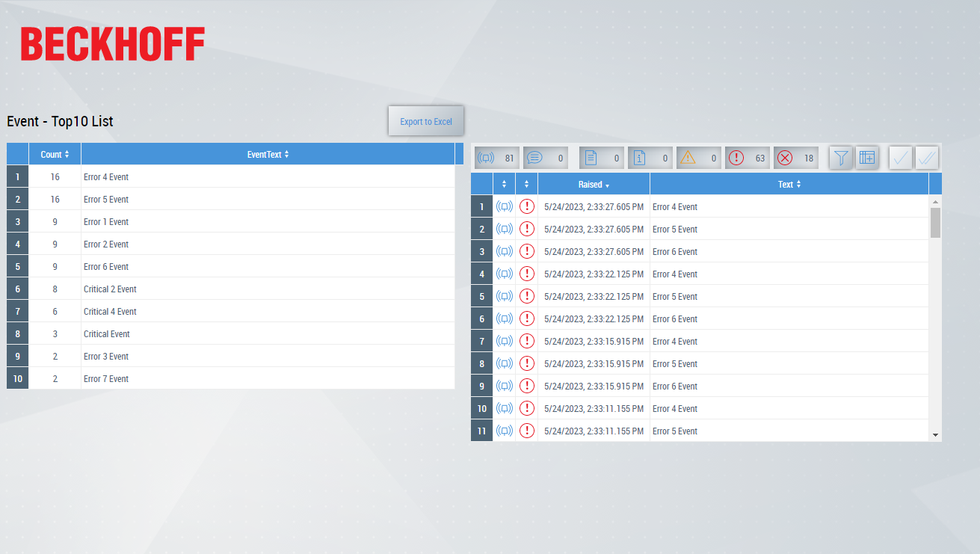The height and width of the screenshot is (554, 980).
Task: Click the double checkmark confirm-all icon
Action: click(927, 158)
